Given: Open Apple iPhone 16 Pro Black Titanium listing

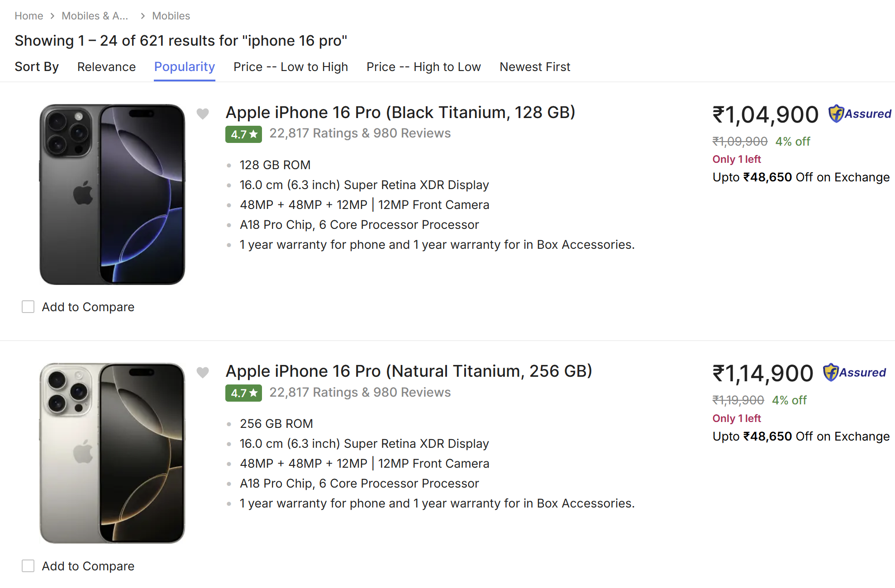Looking at the screenshot, I should (400, 112).
